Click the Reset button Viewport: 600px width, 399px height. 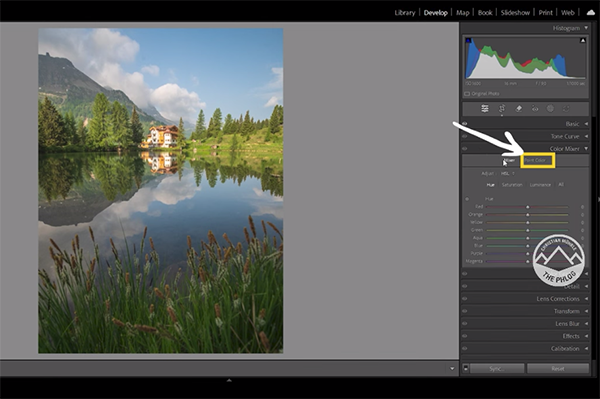558,368
